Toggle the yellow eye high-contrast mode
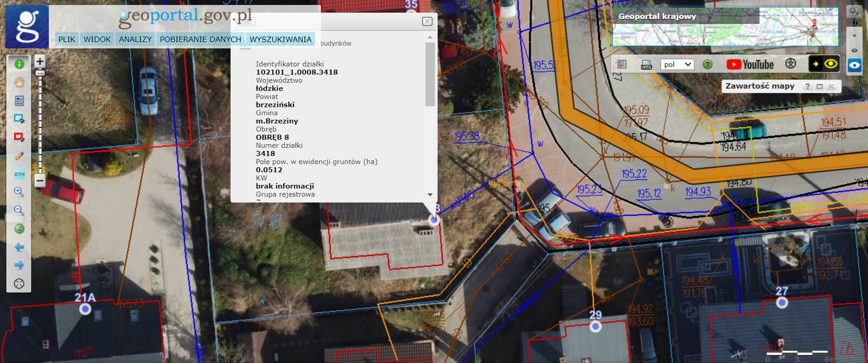The height and width of the screenshot is (363, 868). [x=831, y=63]
